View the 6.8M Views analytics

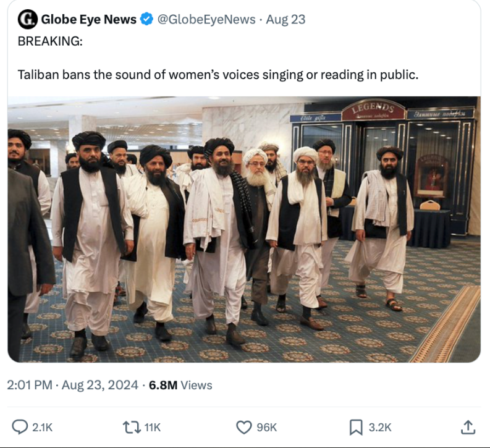pos(180,385)
